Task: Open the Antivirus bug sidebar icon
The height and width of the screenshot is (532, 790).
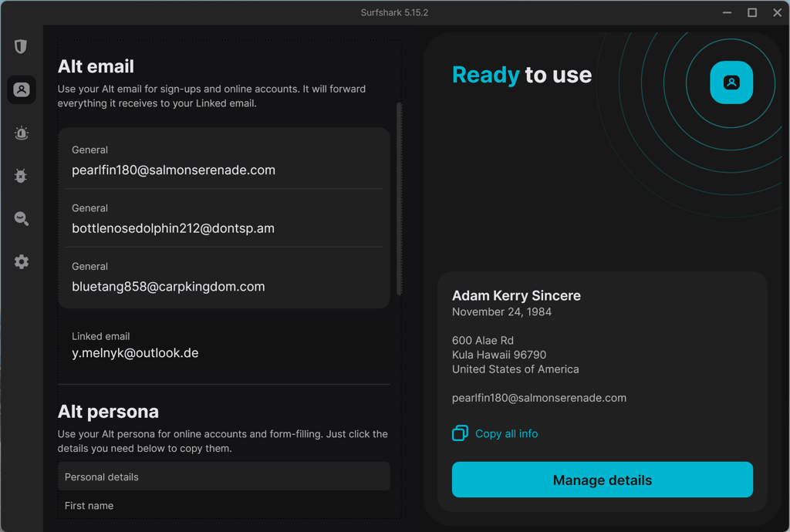Action: tap(21, 176)
